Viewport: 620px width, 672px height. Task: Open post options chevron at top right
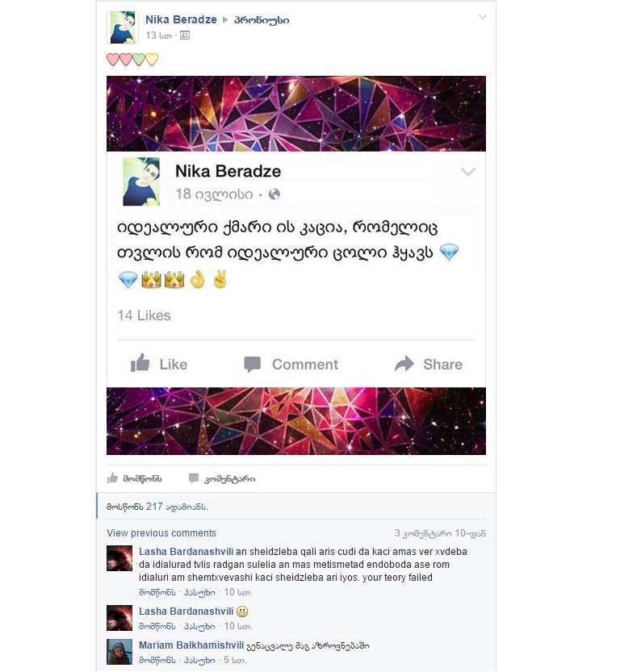pos(483,18)
